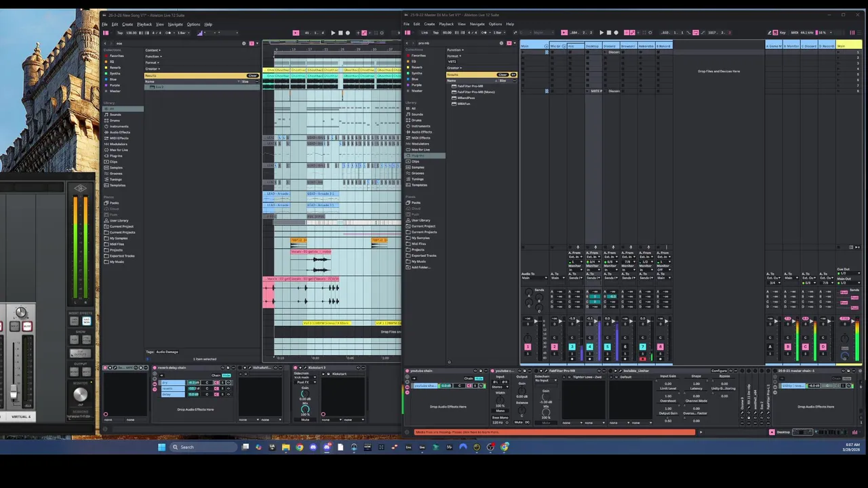Open the File menu in New Song window
The image size is (868, 488).
(x=105, y=24)
